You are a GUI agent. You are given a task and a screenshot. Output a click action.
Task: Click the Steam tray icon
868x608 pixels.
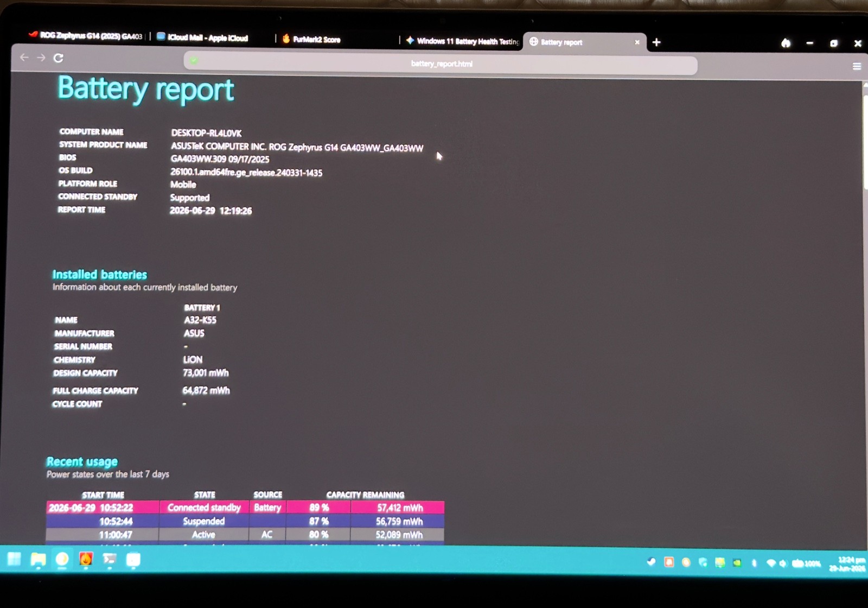[651, 562]
